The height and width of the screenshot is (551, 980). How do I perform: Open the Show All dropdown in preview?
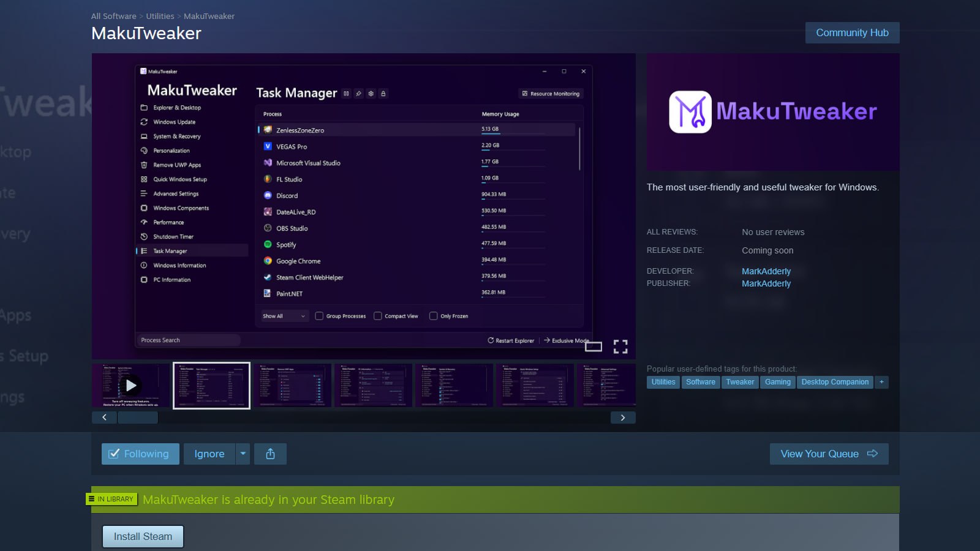284,316
